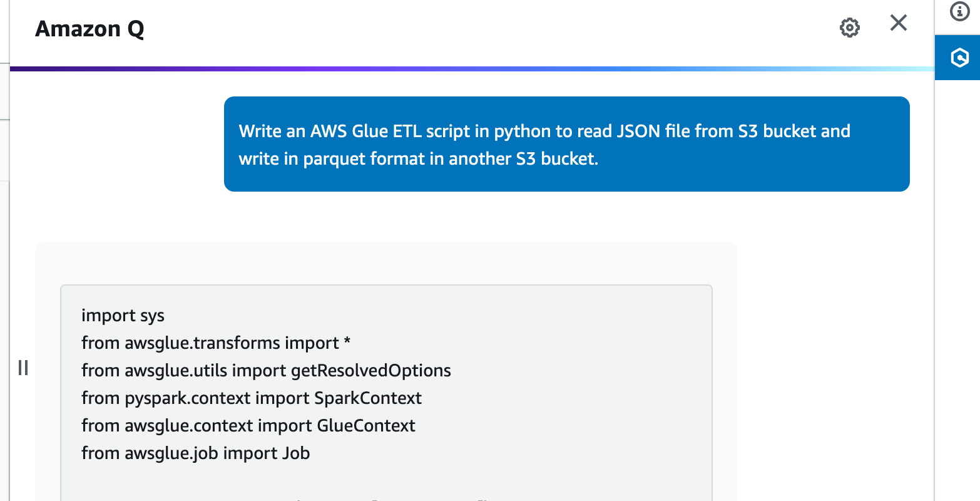Click the GlueContext import line
The image size is (980, 501).
click(x=248, y=426)
